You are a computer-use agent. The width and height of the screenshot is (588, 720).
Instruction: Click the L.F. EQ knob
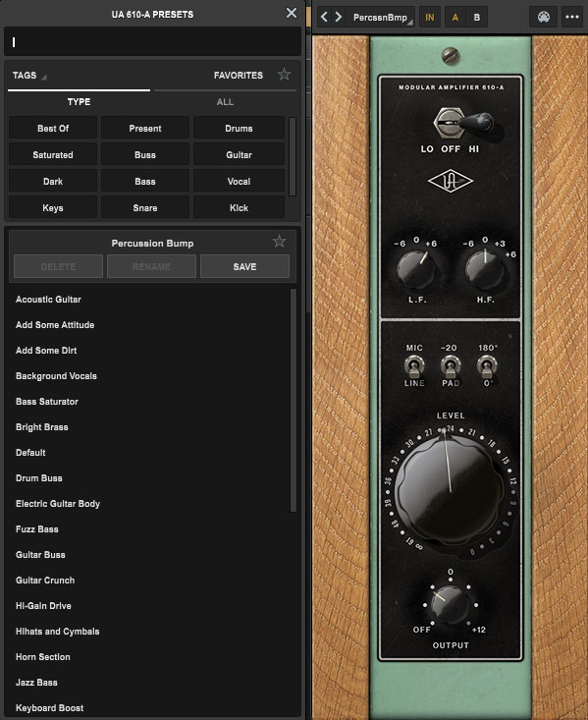416,269
